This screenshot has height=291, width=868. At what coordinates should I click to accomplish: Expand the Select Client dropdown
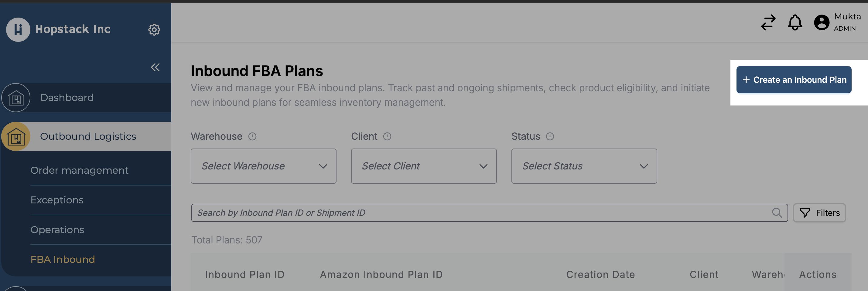coord(424,166)
